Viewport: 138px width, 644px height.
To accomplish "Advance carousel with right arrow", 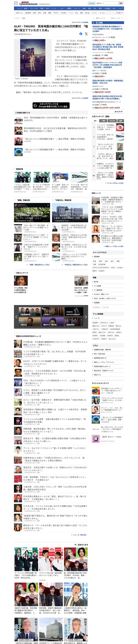I will click(x=86, y=317).
